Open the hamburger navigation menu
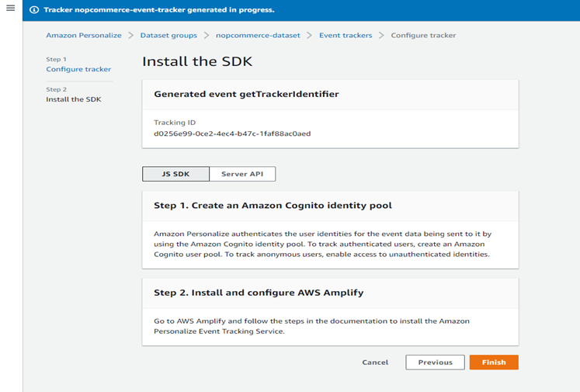580x392 pixels. pyautogui.click(x=11, y=8)
